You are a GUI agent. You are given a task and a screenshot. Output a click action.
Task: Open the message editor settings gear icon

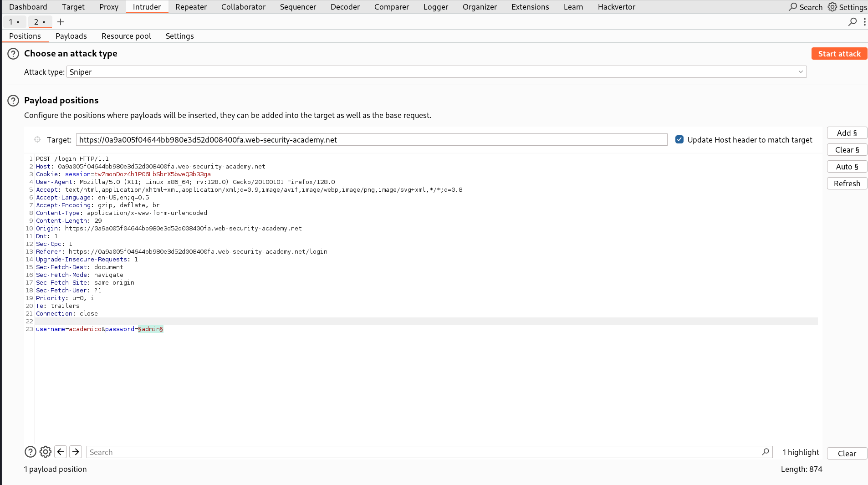(x=45, y=451)
